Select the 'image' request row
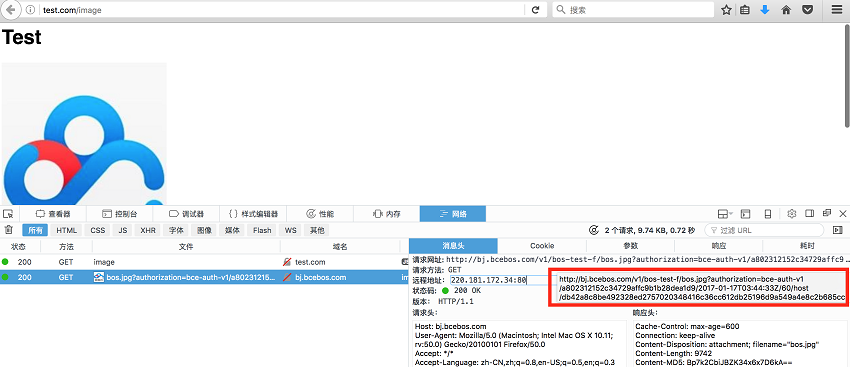 [x=204, y=262]
